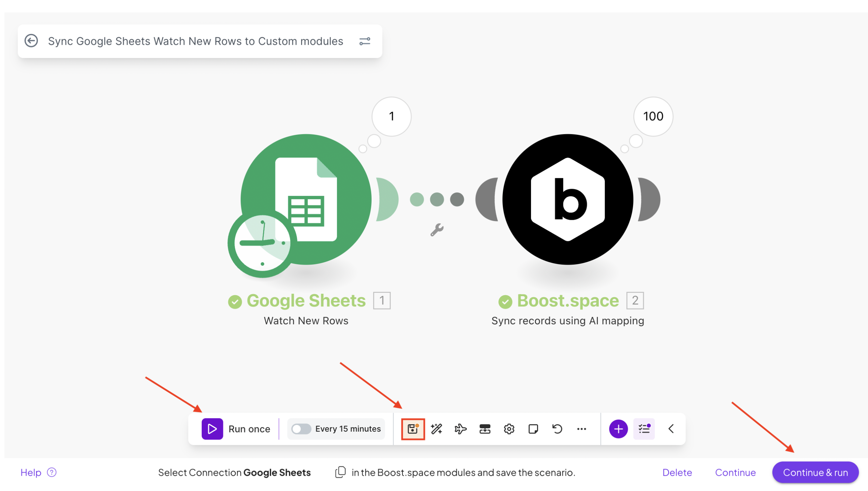Open scenario options sliders icon in title bar
Screen dimensions: 868x491
click(x=364, y=41)
